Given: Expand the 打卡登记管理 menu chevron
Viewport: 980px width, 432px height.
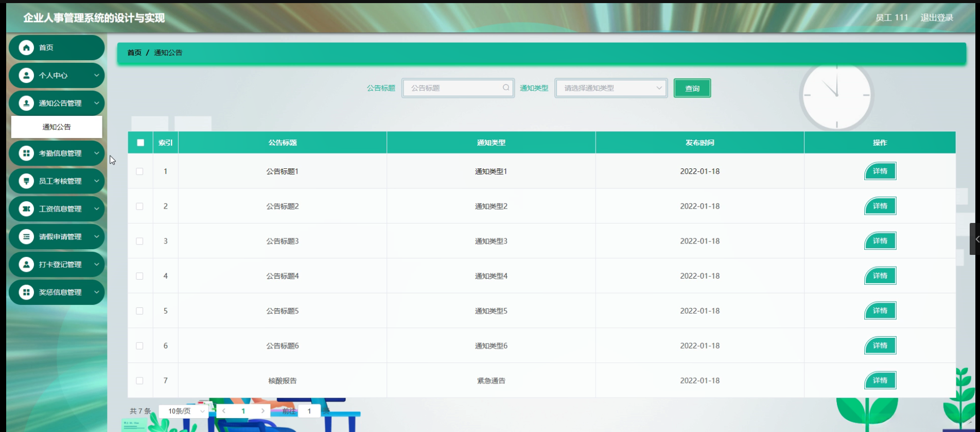Looking at the screenshot, I should click(x=96, y=264).
